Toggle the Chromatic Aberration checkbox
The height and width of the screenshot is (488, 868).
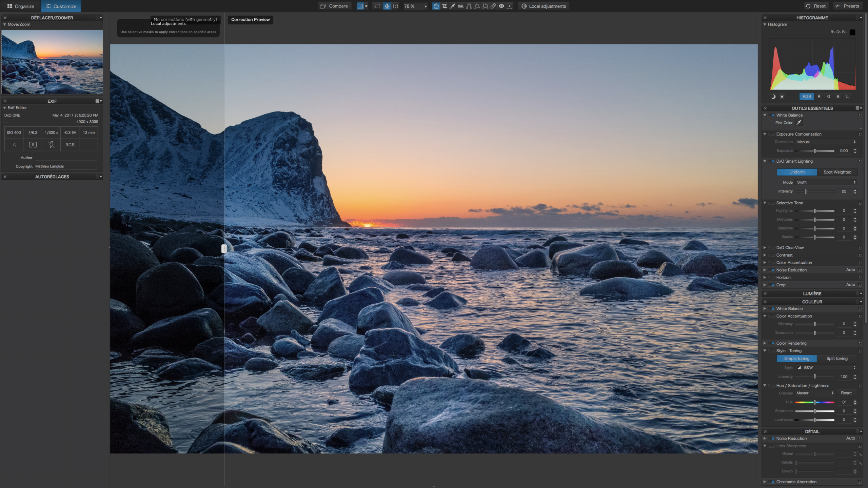(773, 482)
